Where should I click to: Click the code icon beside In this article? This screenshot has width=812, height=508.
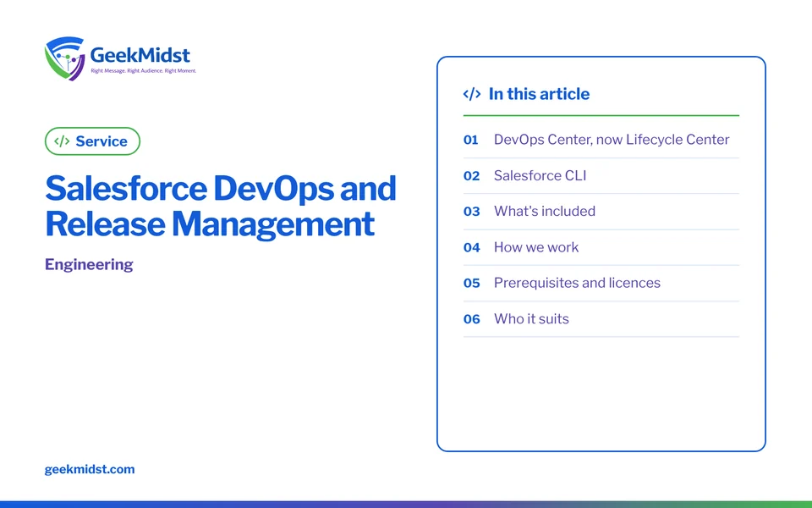pyautogui.click(x=472, y=94)
